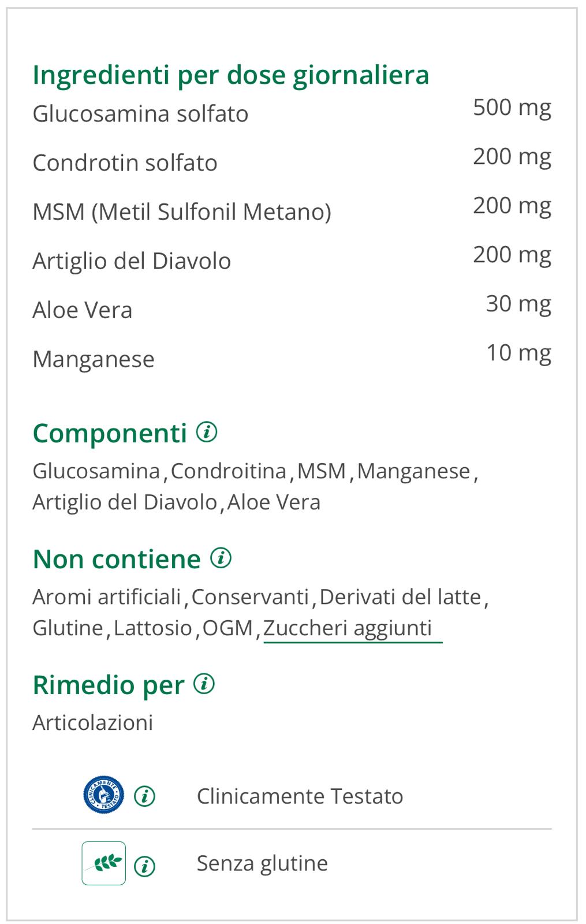Click info icon beside Non contiene
This screenshot has height=924, width=586.
221,558
